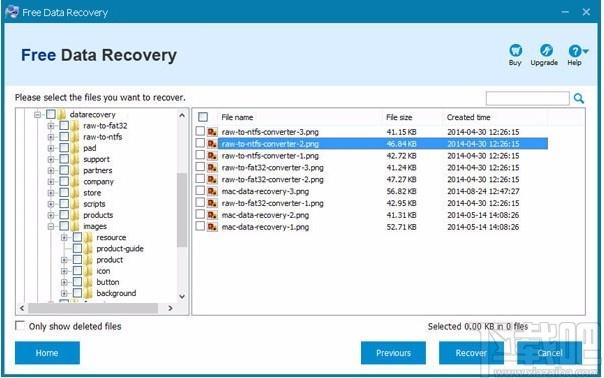
Task: Click the 56.82 KB file size cell
Action: pyautogui.click(x=401, y=192)
